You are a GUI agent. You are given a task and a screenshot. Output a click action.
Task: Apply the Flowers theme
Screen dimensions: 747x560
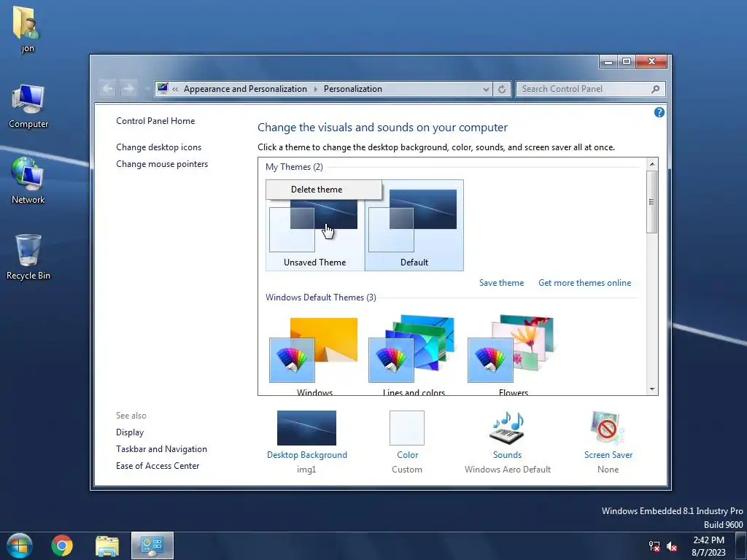click(x=513, y=355)
